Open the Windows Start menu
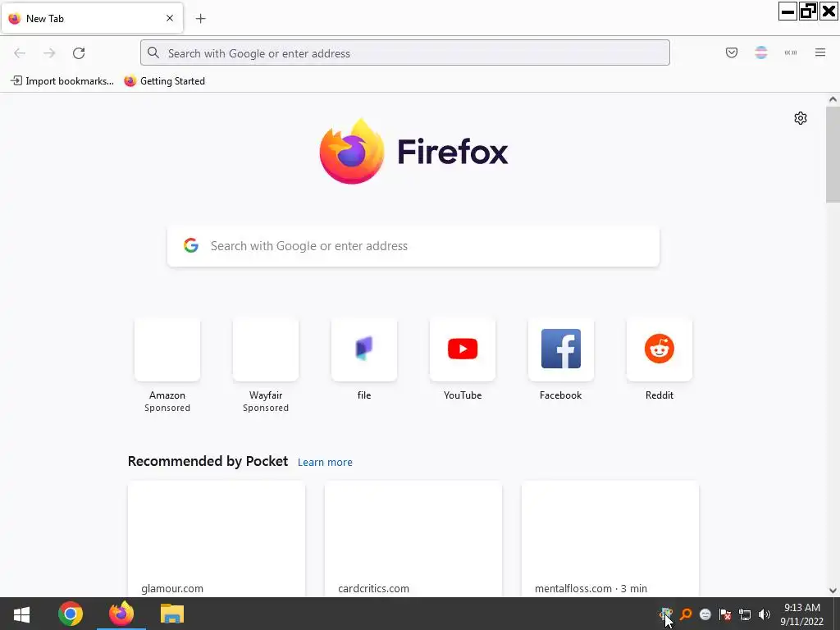Image resolution: width=840 pixels, height=630 pixels. click(21, 614)
